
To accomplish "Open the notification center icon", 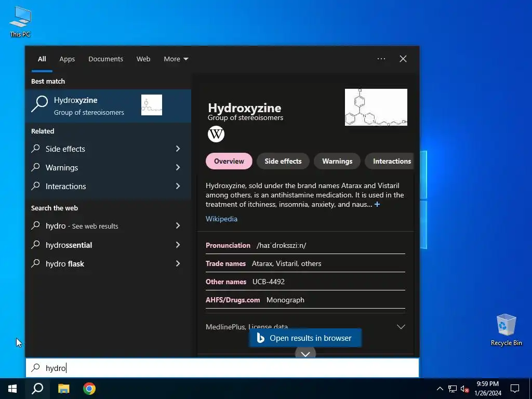I will [x=515, y=389].
